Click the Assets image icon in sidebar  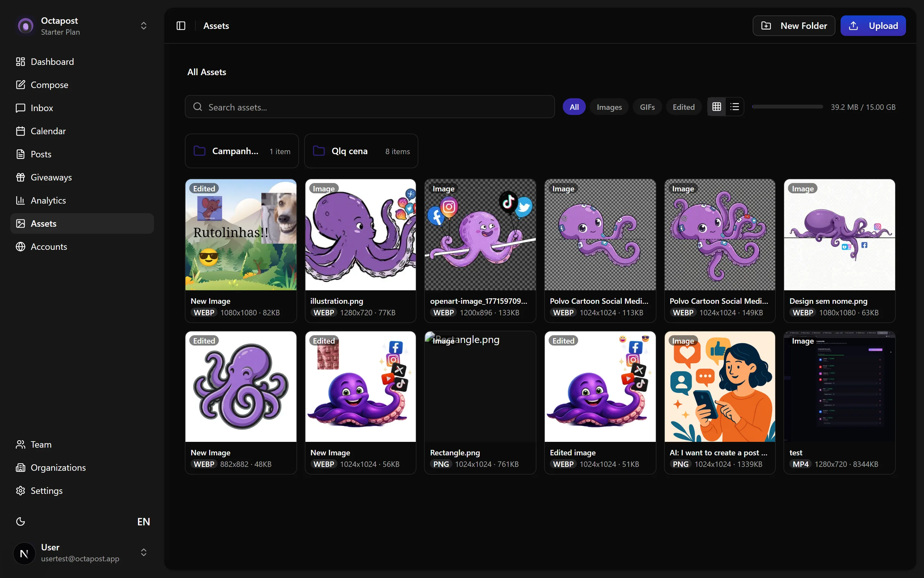(x=20, y=223)
